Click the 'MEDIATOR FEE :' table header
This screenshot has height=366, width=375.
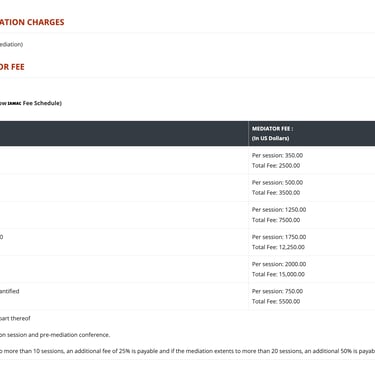(272, 129)
